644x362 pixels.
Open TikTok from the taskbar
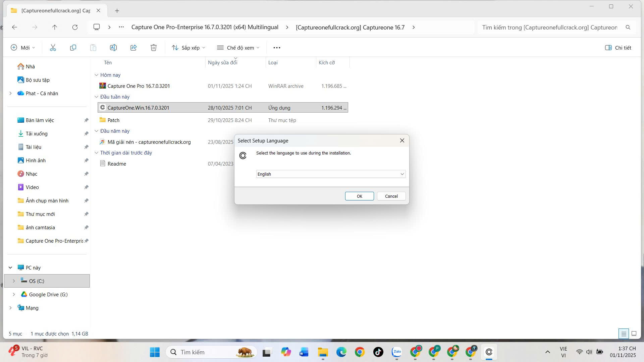tap(378, 352)
